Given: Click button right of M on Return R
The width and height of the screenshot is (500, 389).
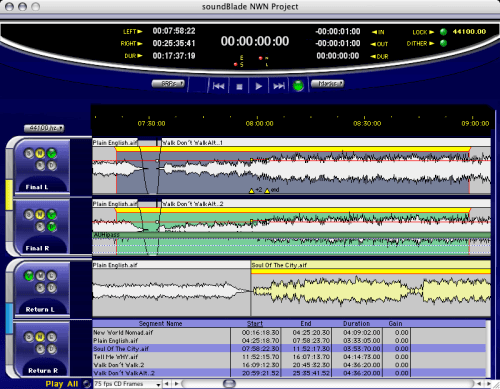Looking at the screenshot, I should (51, 337).
